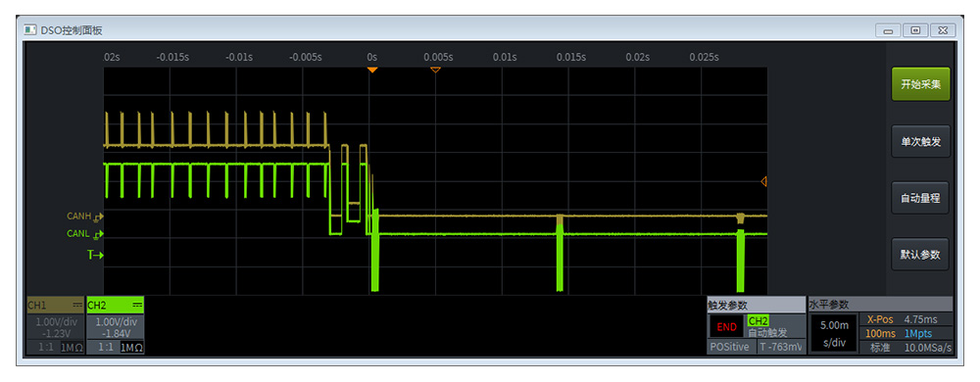Select the CANL channel ground marker

pyautogui.click(x=97, y=235)
